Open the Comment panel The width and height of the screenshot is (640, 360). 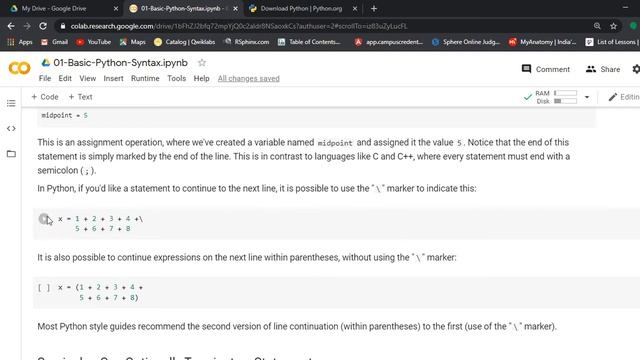pyautogui.click(x=545, y=69)
